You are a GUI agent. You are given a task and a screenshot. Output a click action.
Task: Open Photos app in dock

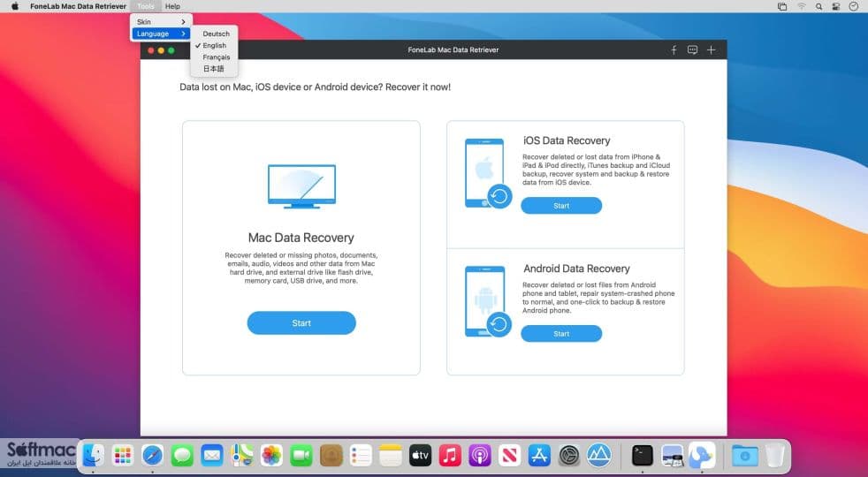point(272,456)
